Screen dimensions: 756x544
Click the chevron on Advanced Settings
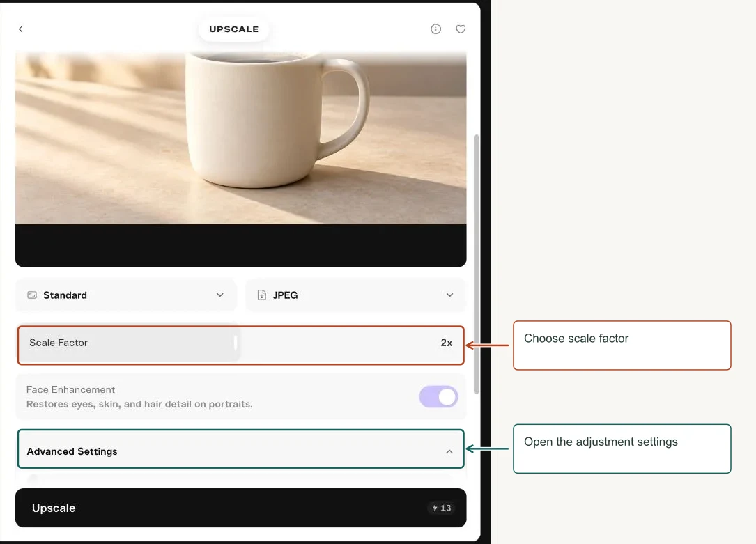point(449,451)
